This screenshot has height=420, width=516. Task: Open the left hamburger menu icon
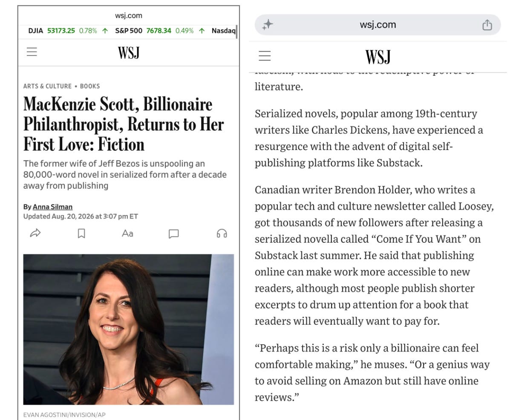click(x=32, y=52)
